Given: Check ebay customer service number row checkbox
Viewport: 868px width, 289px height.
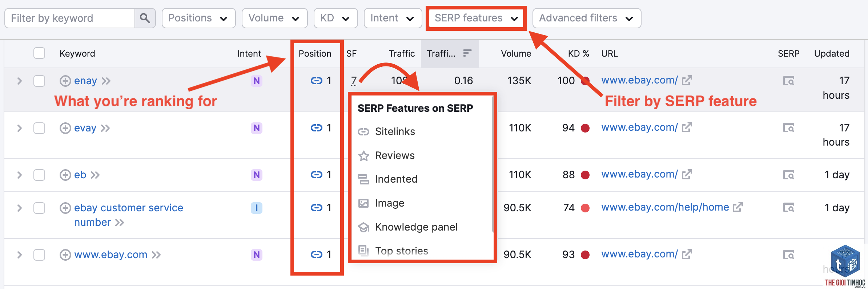Looking at the screenshot, I should [x=39, y=208].
